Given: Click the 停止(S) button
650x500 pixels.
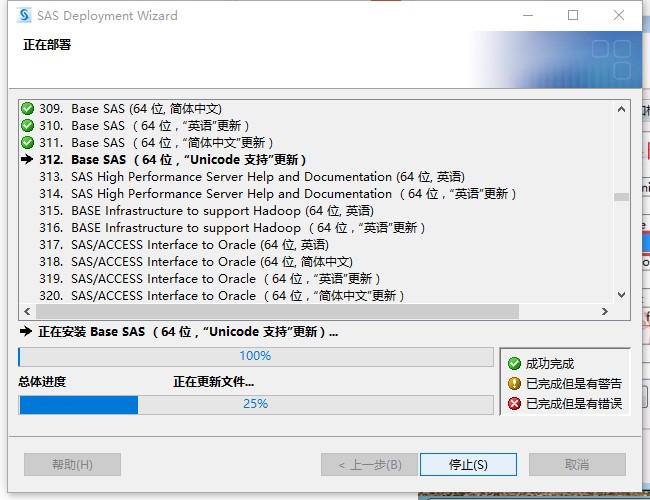Looking at the screenshot, I should 468,464.
